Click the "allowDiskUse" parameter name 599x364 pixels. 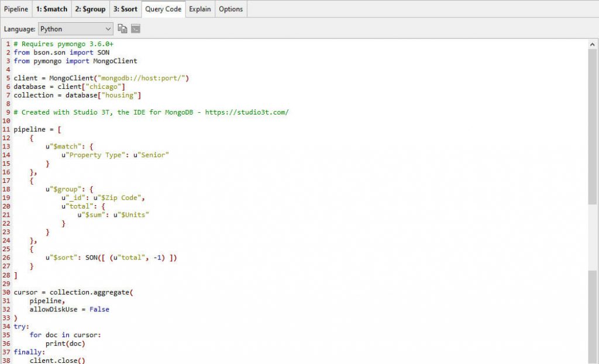click(x=53, y=309)
